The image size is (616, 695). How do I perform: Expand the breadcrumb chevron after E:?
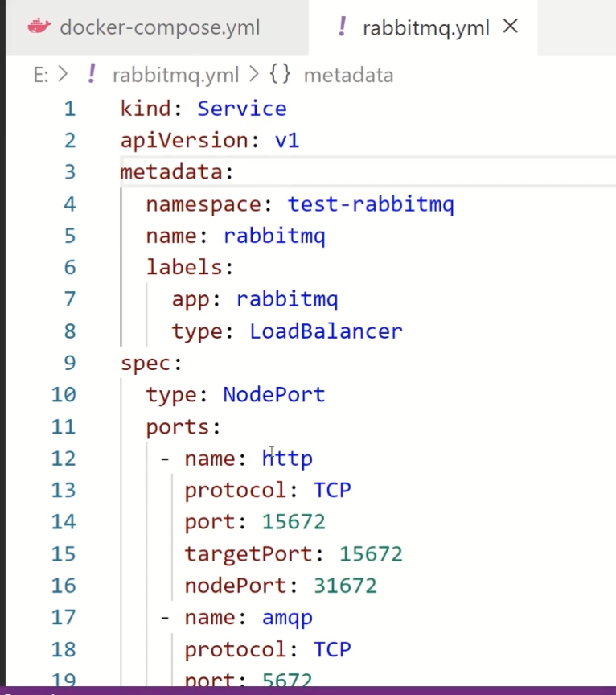coord(64,74)
